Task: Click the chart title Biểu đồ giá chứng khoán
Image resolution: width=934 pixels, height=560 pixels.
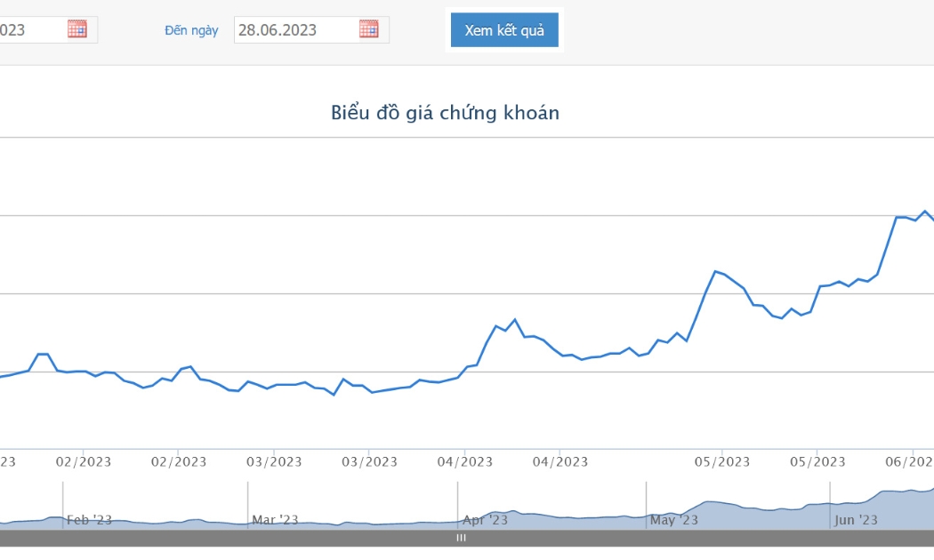Action: tap(445, 113)
